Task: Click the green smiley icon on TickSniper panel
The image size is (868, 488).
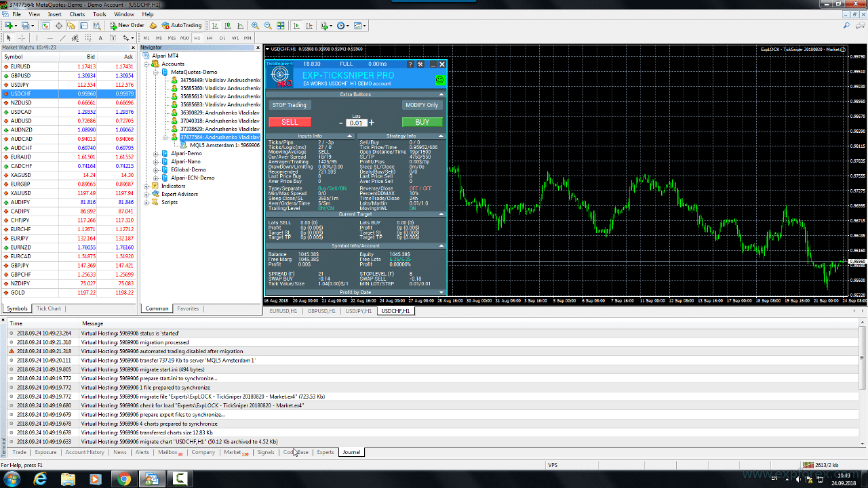Action: coord(439,80)
